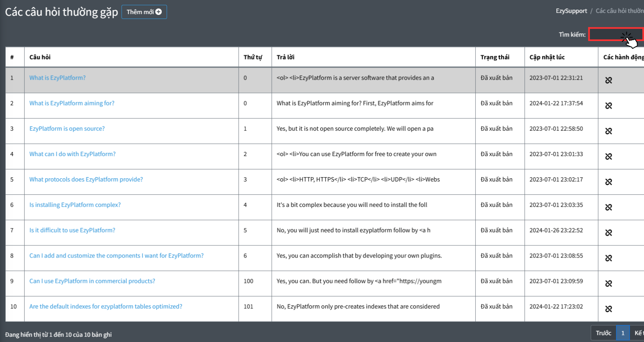Unpublish 'Is it difficult to use EzyPlatform?'

coord(609,233)
